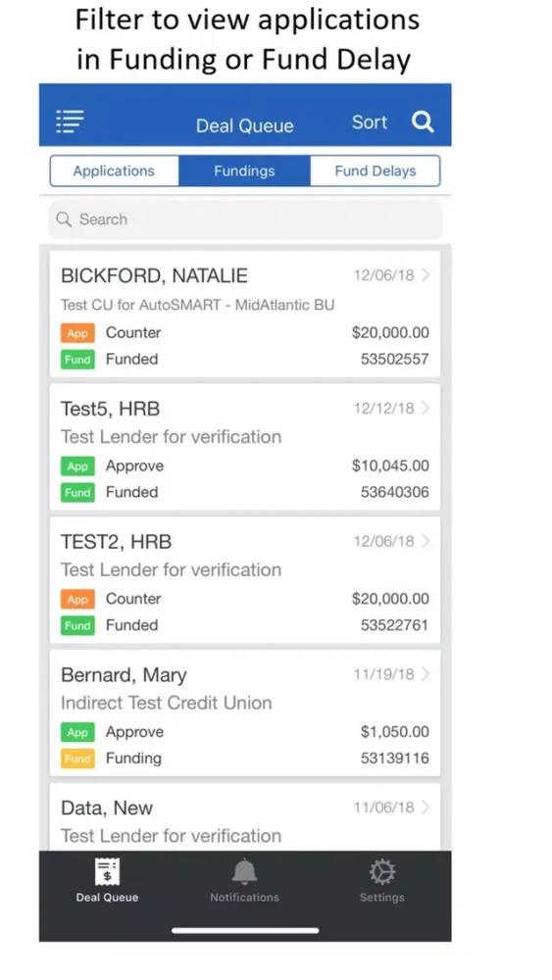The image size is (552, 980).
Task: Expand the Bernard, Mary deal chevron
Action: (426, 674)
